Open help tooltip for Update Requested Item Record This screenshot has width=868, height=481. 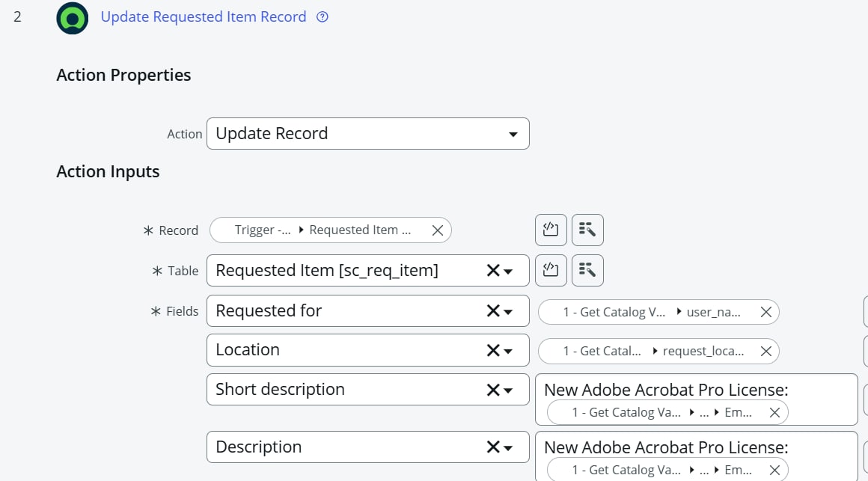pyautogui.click(x=321, y=16)
